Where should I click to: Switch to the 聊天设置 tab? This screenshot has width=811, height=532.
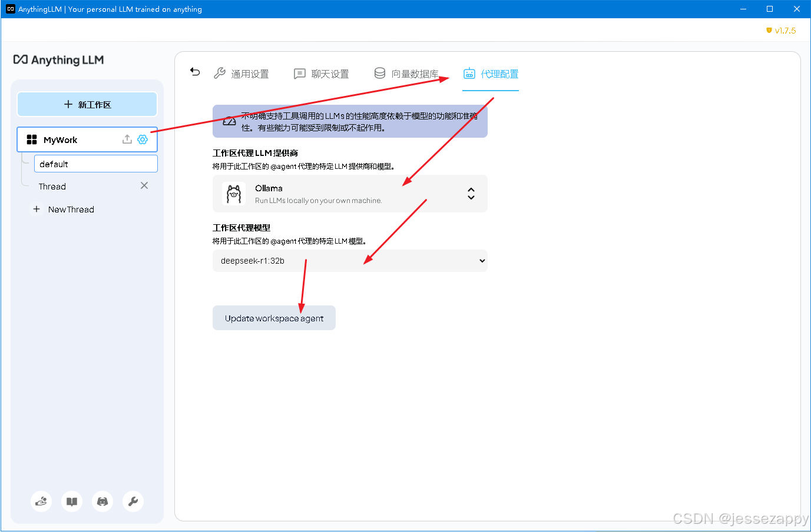click(322, 74)
